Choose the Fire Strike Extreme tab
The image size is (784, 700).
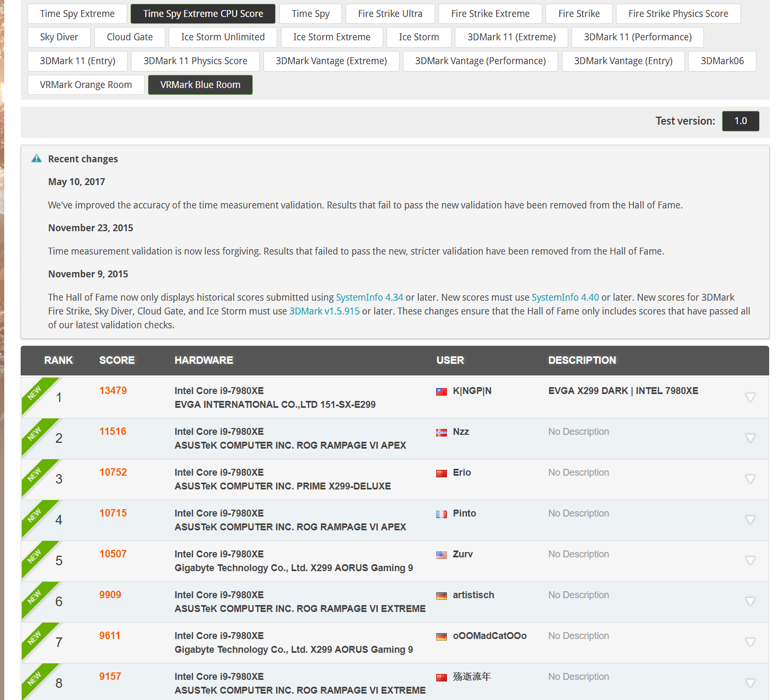tap(490, 14)
